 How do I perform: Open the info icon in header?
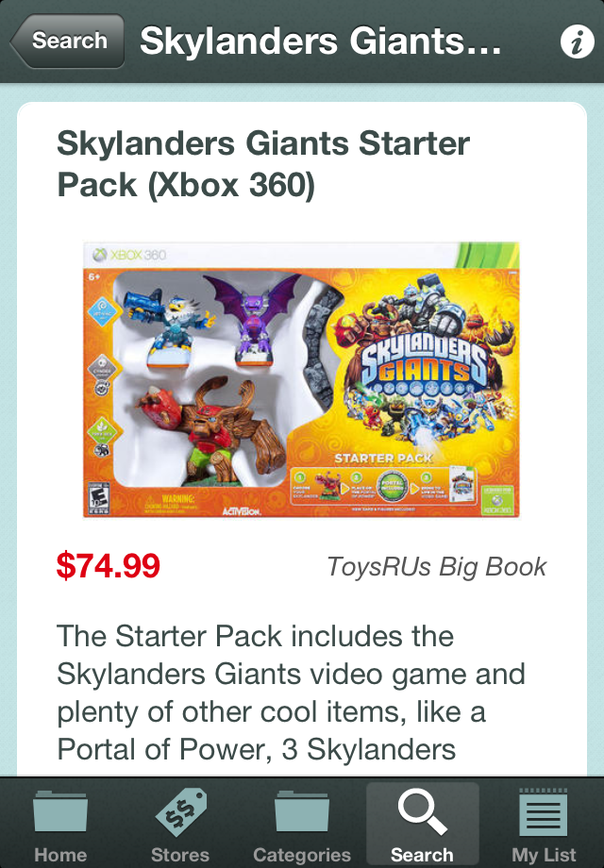point(577,42)
